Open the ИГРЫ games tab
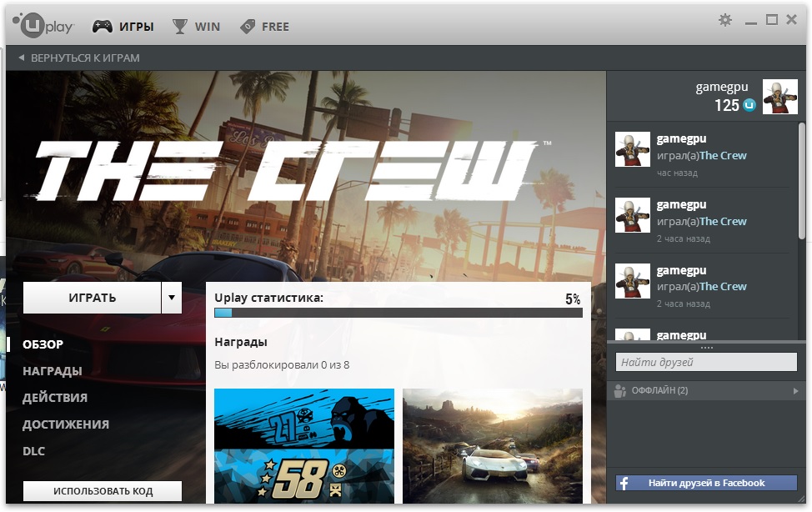Image resolution: width=812 pixels, height=512 pixels. (123, 27)
